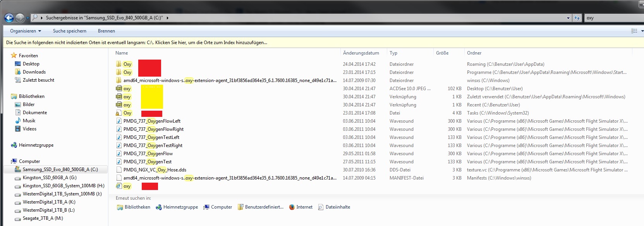Select PMDG_737_OxygenTest sound file
The width and height of the screenshot is (644, 226).
[x=148, y=162]
